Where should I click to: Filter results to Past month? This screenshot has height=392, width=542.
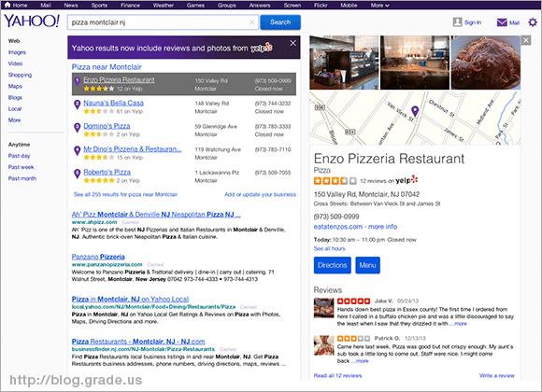pos(22,178)
